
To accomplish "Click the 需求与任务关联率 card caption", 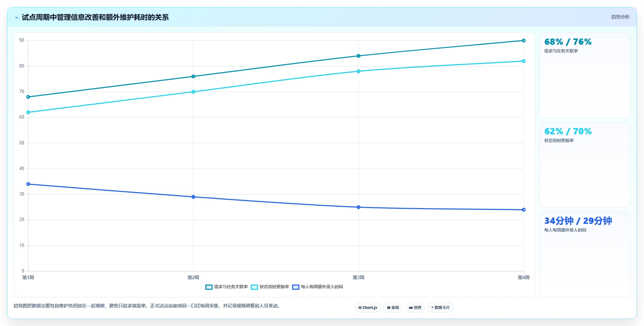I will click(561, 51).
